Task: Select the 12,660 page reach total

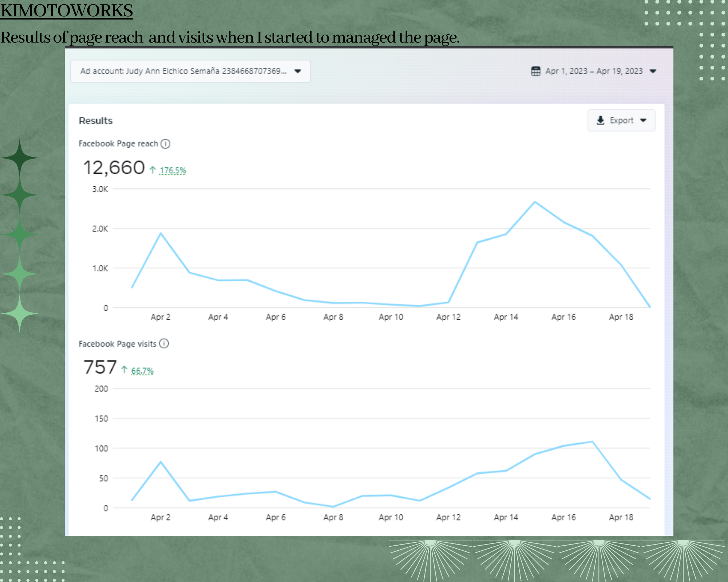Action: (114, 168)
